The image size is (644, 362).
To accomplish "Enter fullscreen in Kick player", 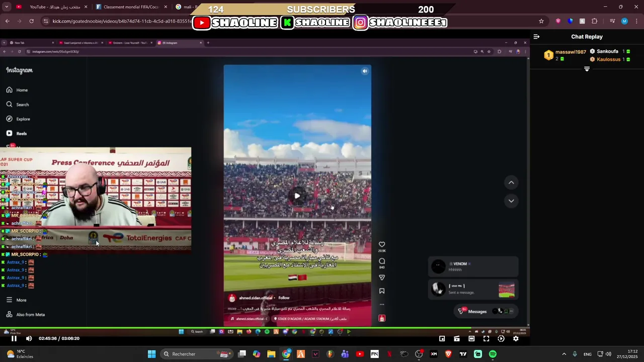I will pos(486,338).
